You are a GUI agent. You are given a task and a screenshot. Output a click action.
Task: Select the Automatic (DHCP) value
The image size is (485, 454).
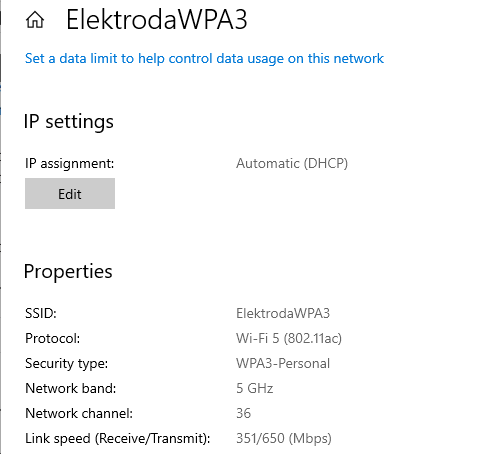pos(292,163)
